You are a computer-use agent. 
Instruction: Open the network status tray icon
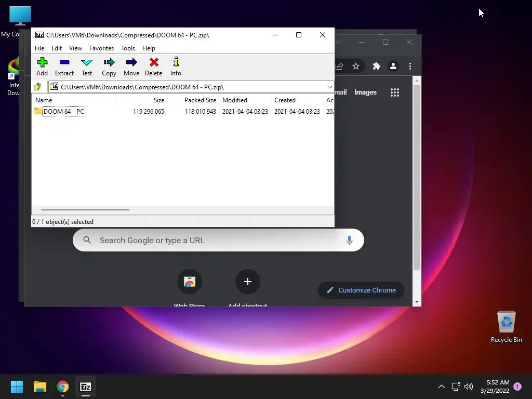point(456,387)
